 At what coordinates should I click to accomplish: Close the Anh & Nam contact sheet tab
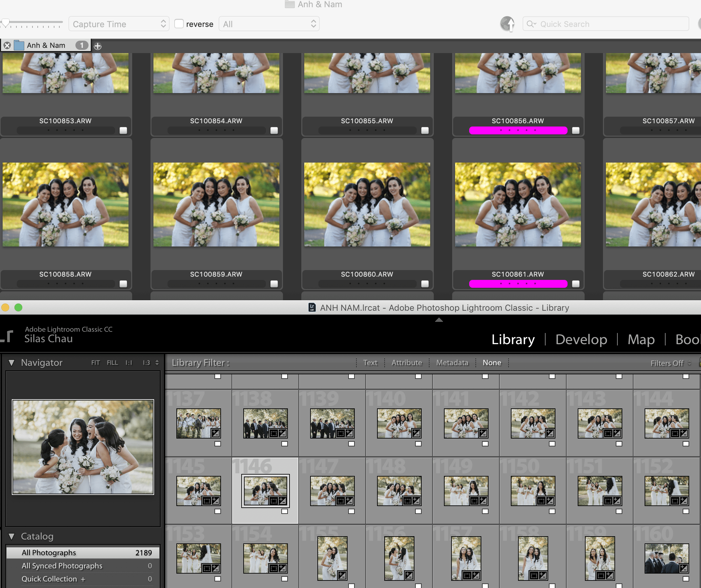7,45
